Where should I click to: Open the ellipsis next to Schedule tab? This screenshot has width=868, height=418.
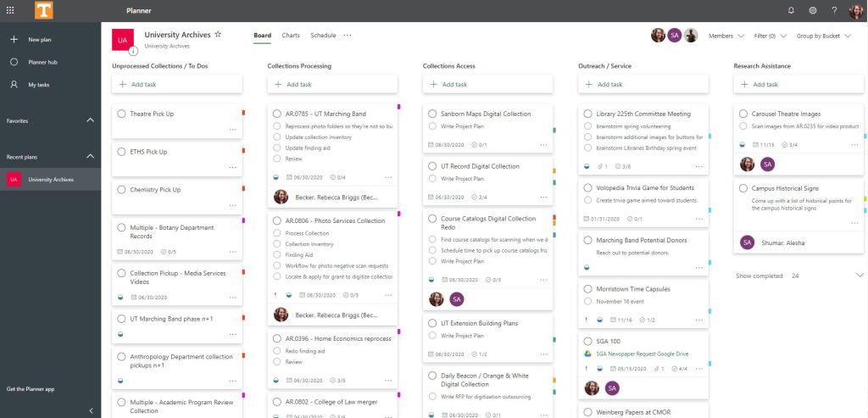click(x=347, y=36)
